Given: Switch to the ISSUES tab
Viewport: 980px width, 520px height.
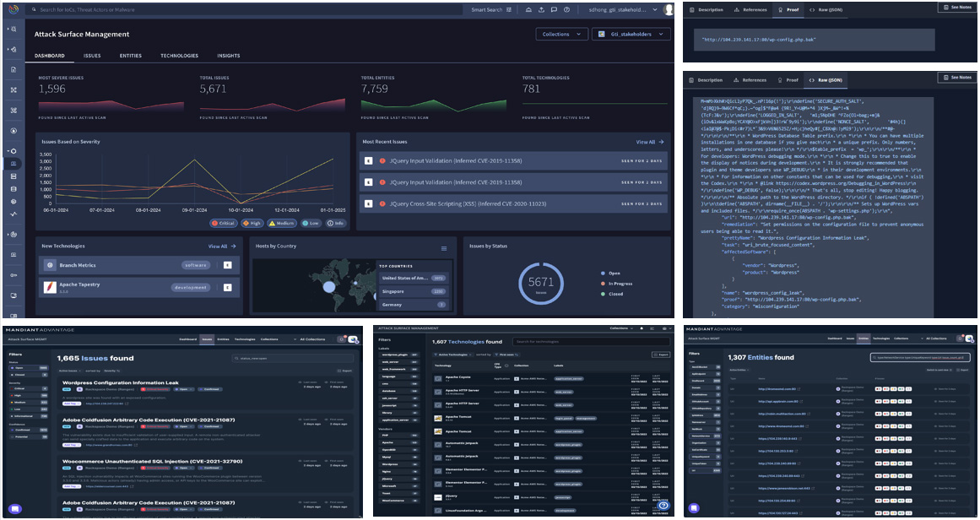Looking at the screenshot, I should [x=92, y=56].
